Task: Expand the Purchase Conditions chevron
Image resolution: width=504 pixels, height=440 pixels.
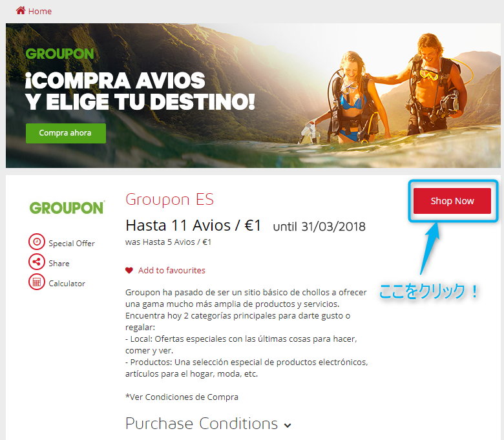Action: (288, 425)
